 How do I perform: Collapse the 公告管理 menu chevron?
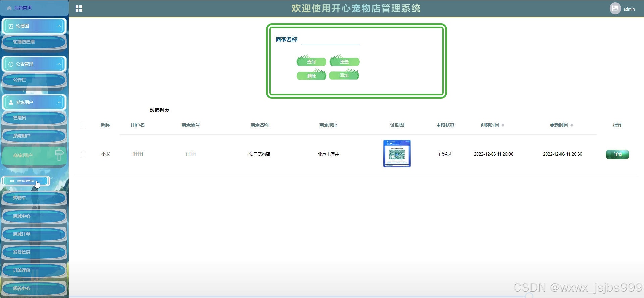click(59, 64)
